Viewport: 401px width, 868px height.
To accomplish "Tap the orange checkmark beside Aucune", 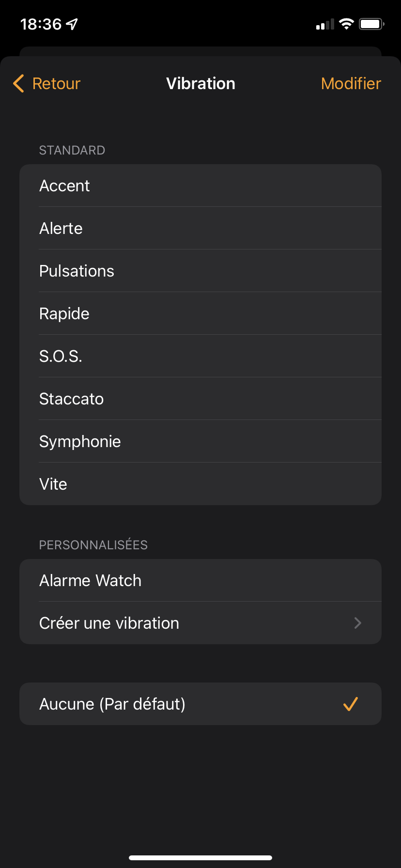I will [350, 704].
